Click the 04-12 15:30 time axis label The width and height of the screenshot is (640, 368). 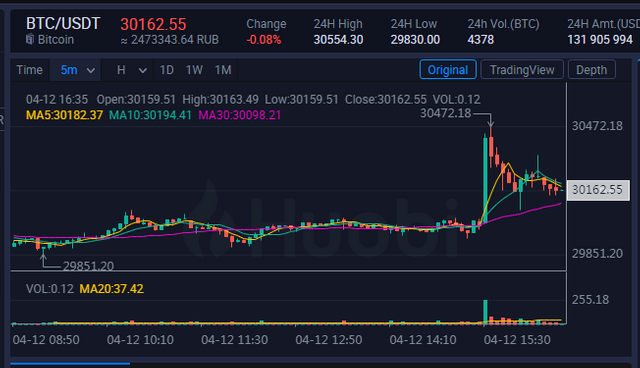pos(517,340)
